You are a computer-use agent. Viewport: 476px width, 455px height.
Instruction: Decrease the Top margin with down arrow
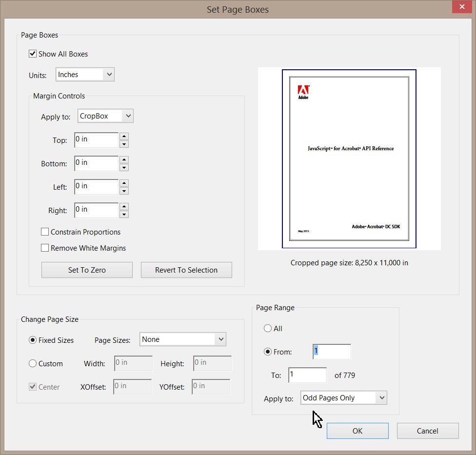124,144
